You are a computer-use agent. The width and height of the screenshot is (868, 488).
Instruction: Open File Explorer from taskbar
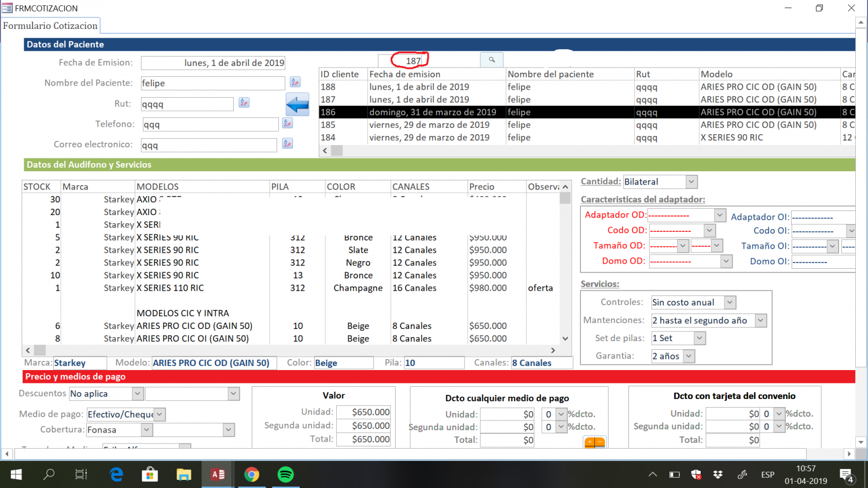184,475
